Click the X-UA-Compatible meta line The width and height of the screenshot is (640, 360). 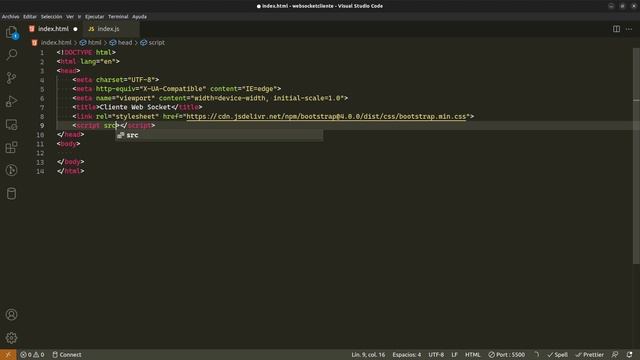pyautogui.click(x=177, y=89)
